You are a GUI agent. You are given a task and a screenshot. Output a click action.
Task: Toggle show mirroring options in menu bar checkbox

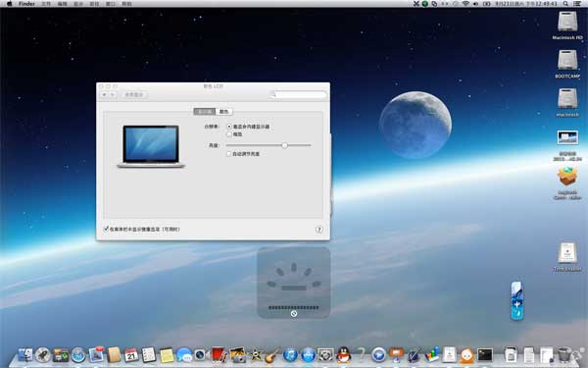click(106, 229)
